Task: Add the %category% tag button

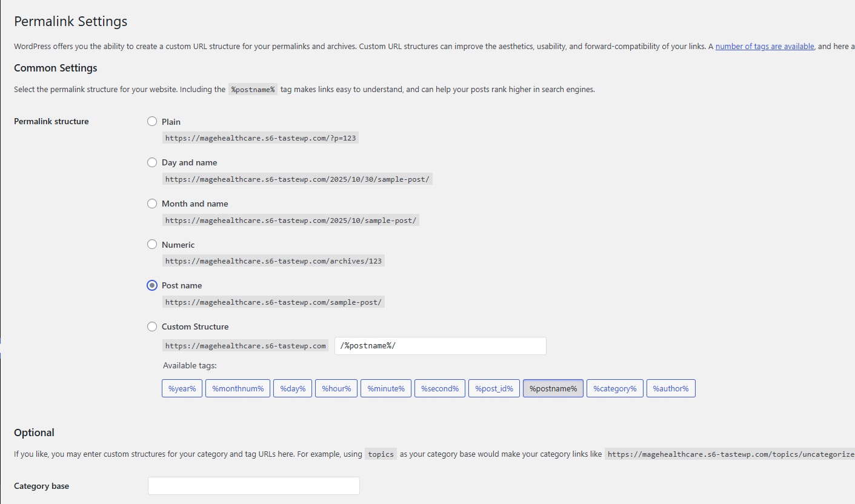Action: click(614, 388)
